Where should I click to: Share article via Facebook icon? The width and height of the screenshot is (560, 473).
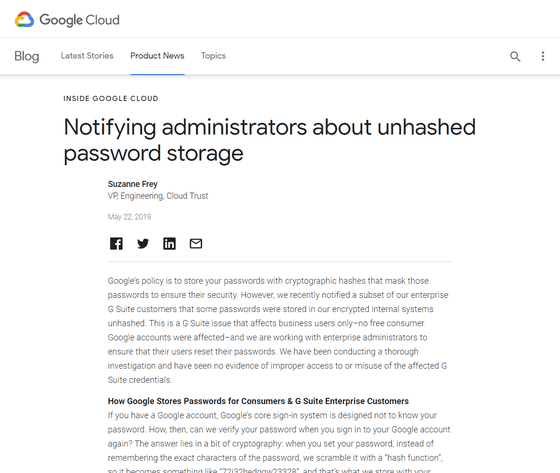tap(116, 244)
